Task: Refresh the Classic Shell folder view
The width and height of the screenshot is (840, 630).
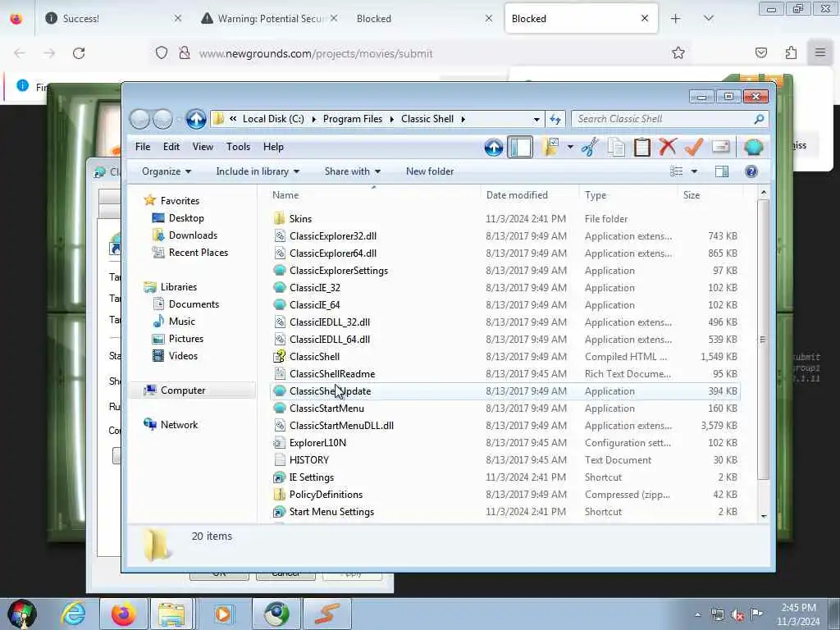Action: [555, 119]
